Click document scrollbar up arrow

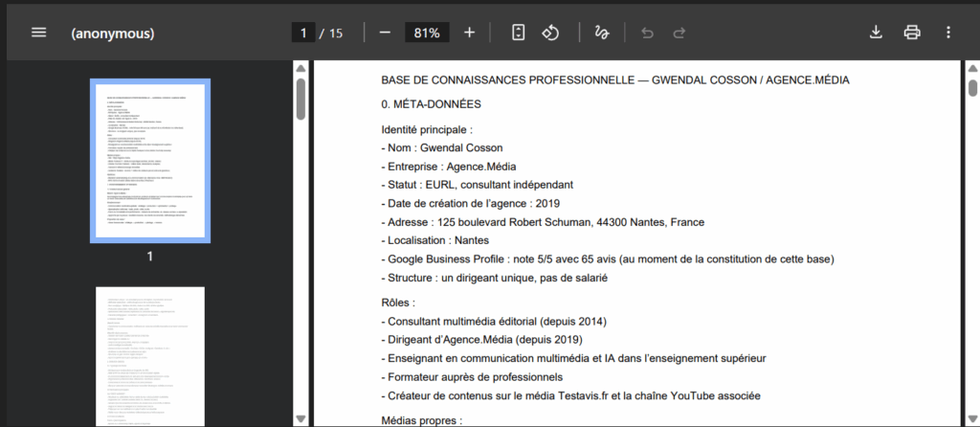click(x=972, y=68)
